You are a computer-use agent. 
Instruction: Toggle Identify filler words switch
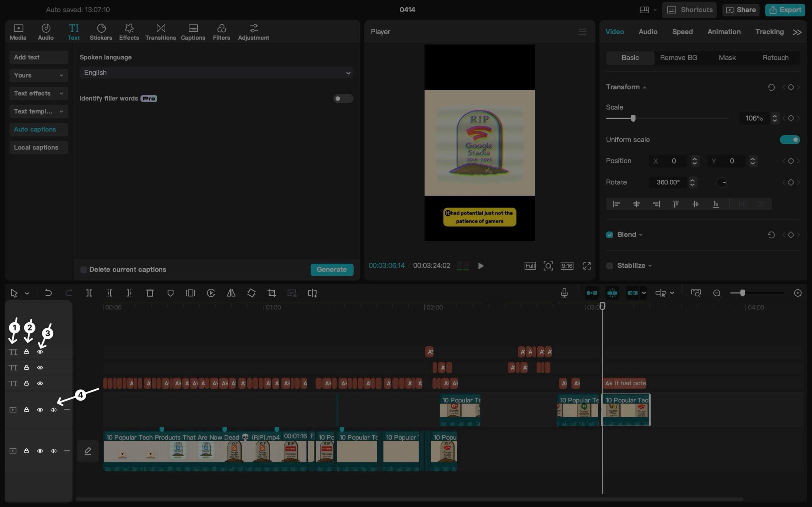pos(343,99)
